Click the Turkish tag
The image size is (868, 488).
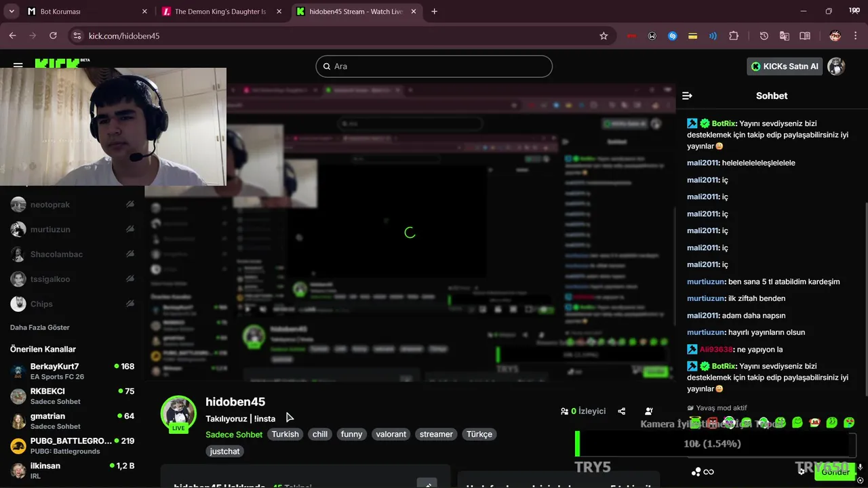click(x=285, y=434)
